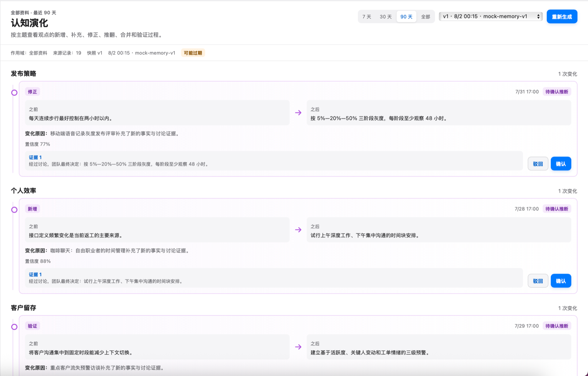
Task: Click the 个人效率 section heading
Action: [24, 191]
